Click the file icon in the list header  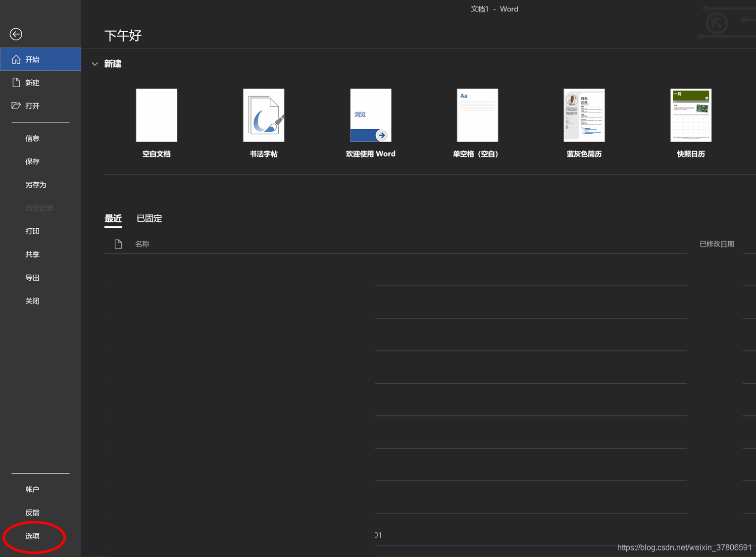coord(118,244)
